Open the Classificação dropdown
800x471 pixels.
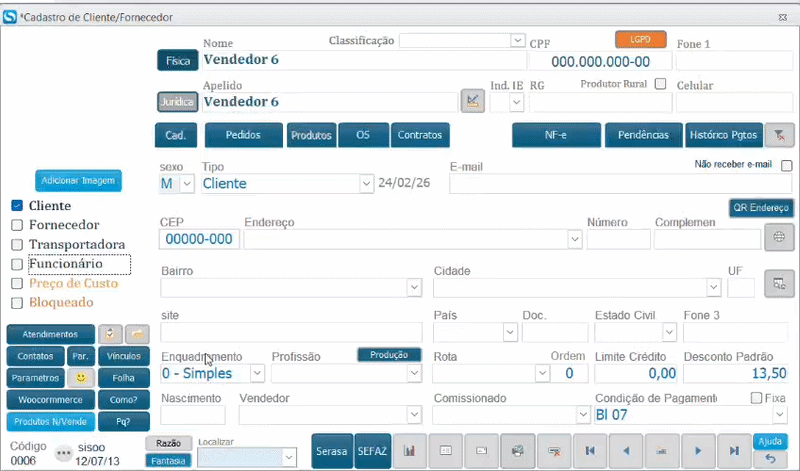(517, 41)
